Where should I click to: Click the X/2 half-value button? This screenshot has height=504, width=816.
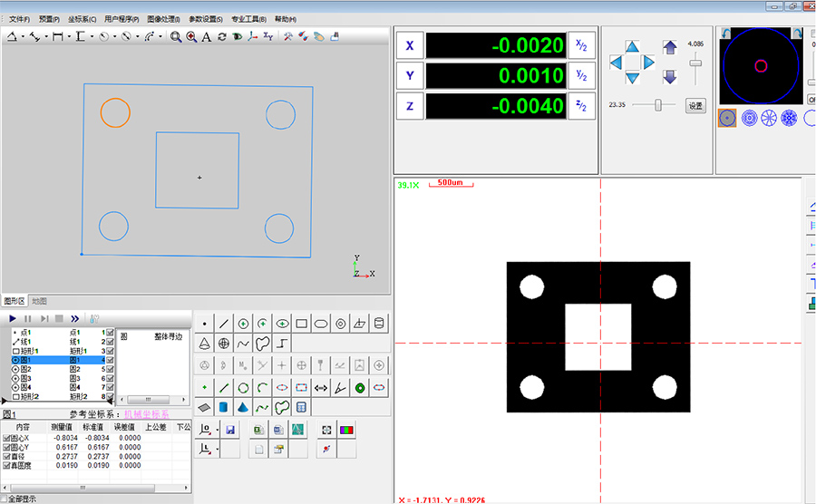(581, 46)
